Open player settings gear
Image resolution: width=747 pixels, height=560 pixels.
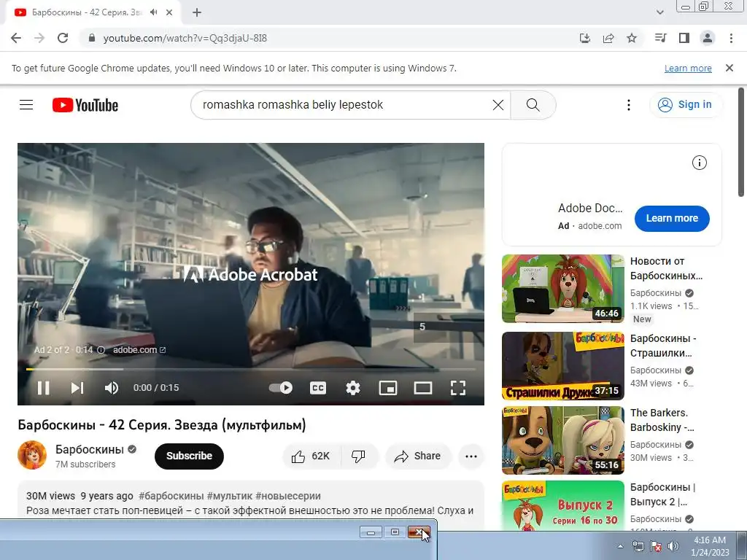coord(353,388)
